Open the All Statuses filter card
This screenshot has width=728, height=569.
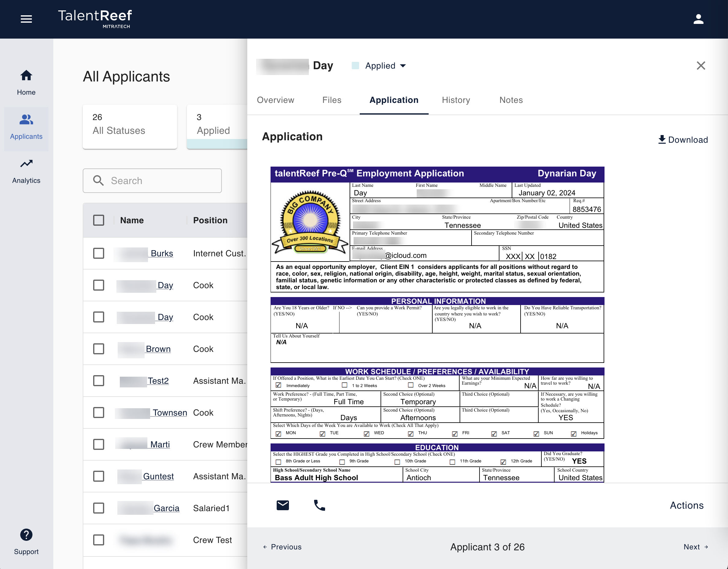tap(130, 126)
